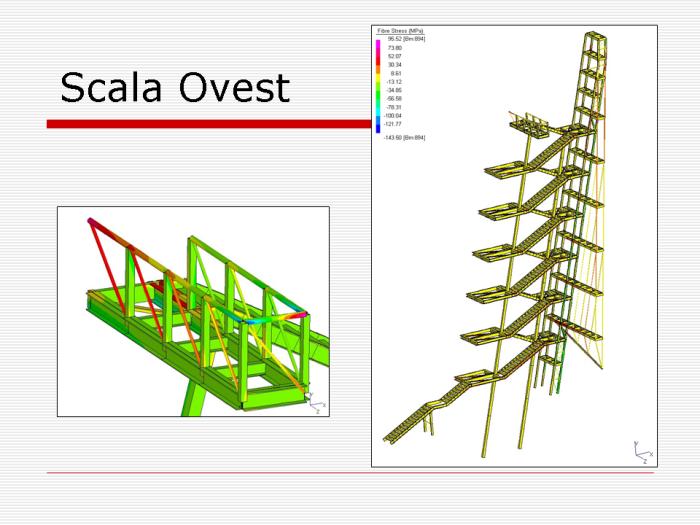Image resolution: width=700 pixels, height=525 pixels.
Task: Click the "Fibre Stress (MPa)" legend title
Action: 399,31
